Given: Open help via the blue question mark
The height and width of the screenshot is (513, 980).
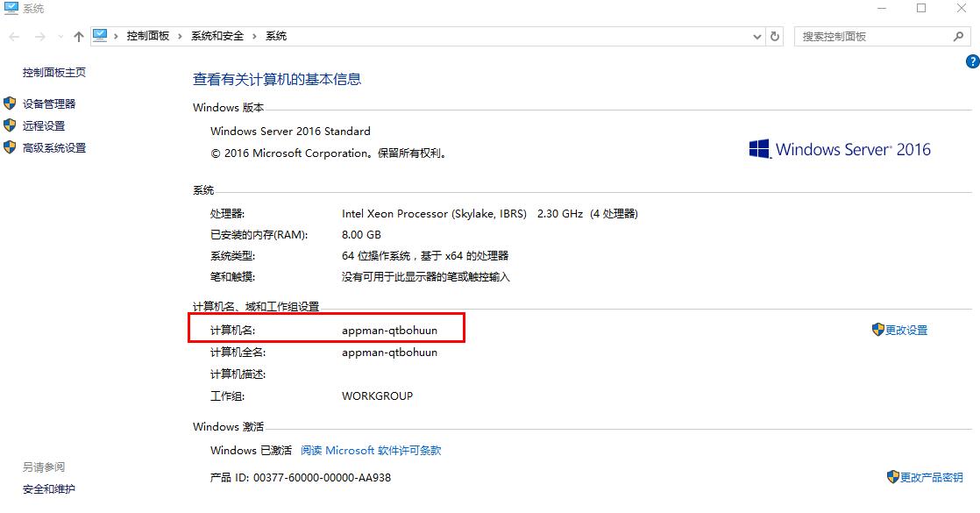Looking at the screenshot, I should tap(972, 61).
